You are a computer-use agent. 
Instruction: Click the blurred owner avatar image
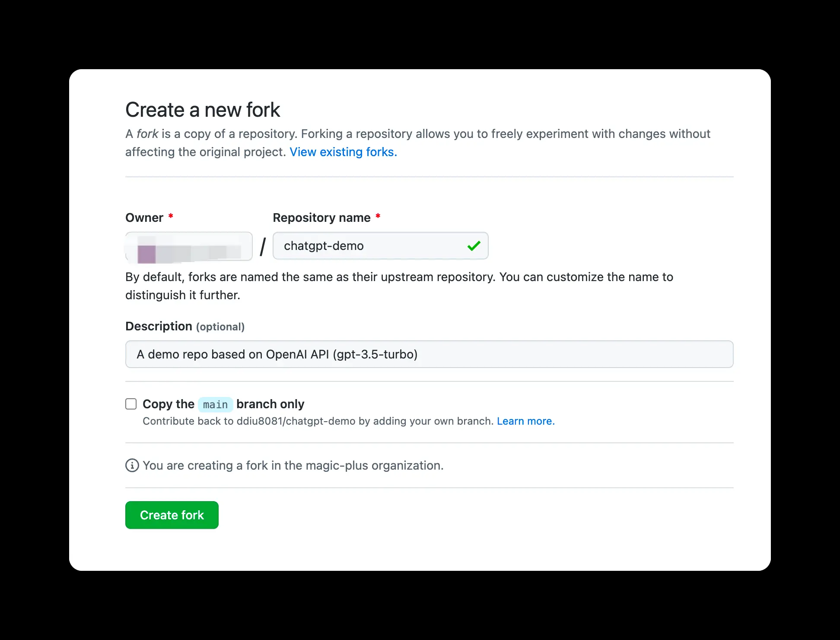coord(146,253)
